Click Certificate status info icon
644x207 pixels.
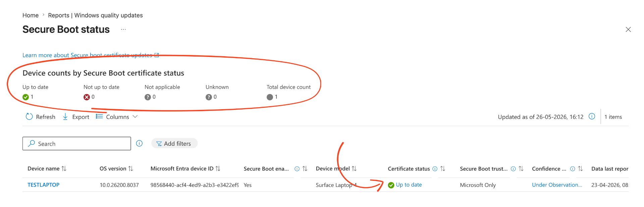coord(435,169)
